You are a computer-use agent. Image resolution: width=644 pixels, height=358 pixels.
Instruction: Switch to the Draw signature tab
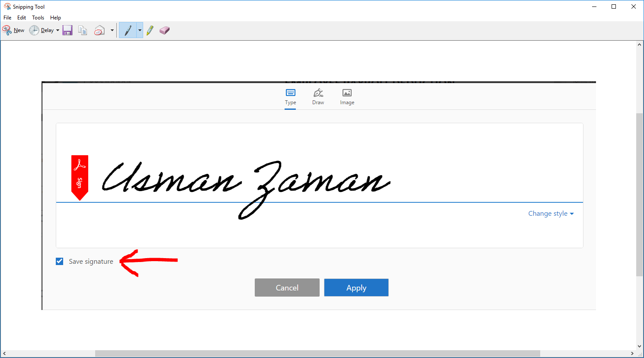tap(318, 96)
